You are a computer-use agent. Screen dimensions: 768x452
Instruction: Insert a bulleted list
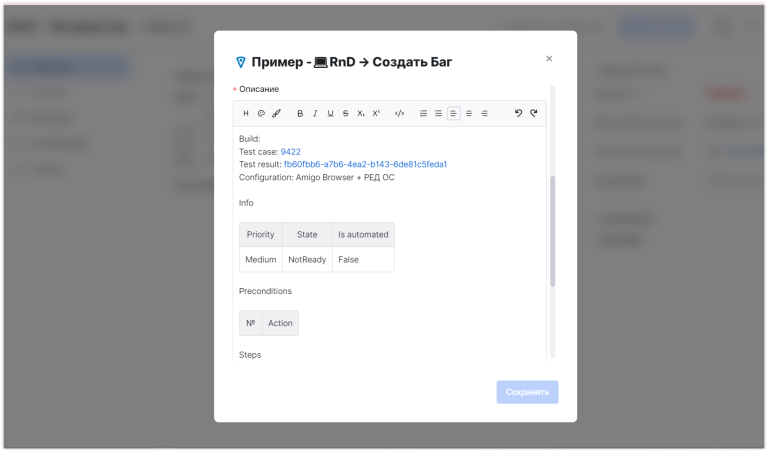pos(438,114)
